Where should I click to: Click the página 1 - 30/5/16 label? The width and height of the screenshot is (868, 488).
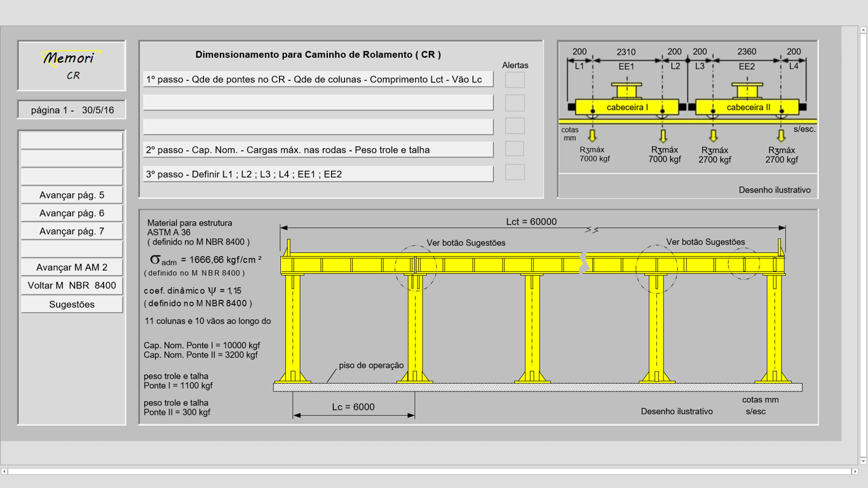72,110
